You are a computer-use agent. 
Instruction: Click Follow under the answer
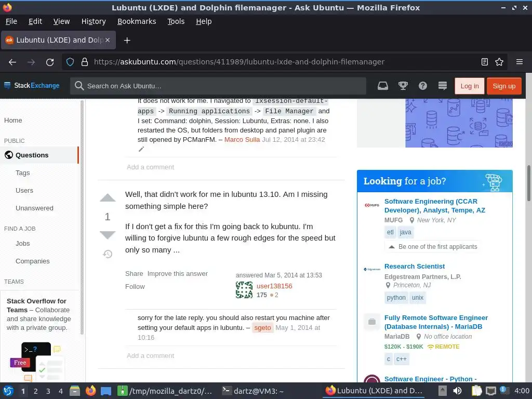tap(135, 287)
